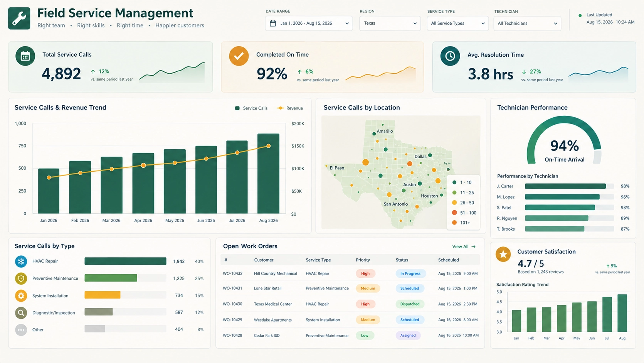This screenshot has height=363, width=644.
Task: Open the Date Range dropdown
Action: (x=309, y=23)
